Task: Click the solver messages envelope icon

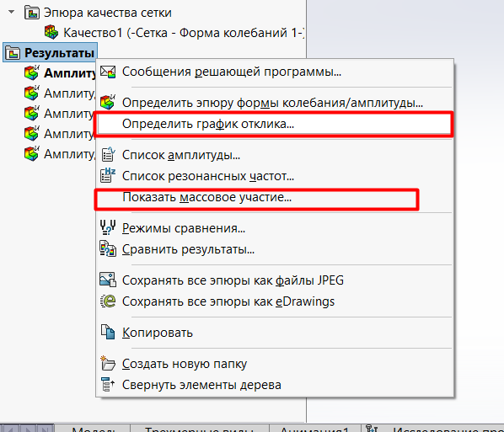Action: [108, 72]
